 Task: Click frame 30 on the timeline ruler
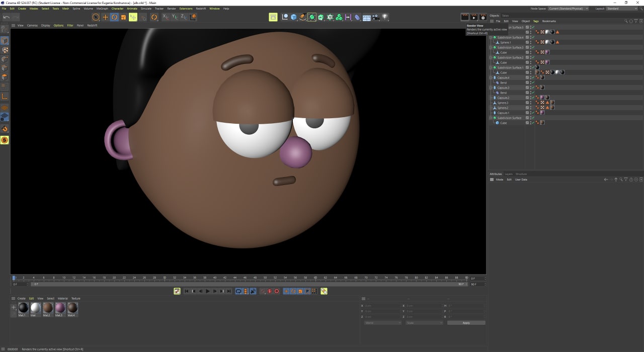pos(165,278)
